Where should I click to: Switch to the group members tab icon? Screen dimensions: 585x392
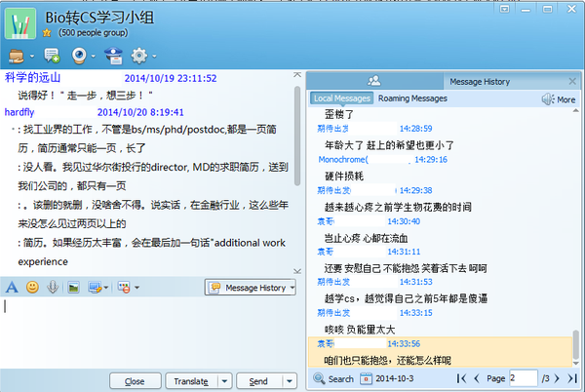373,81
